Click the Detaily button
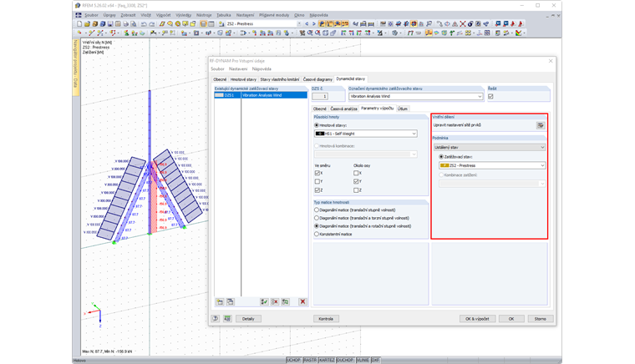This screenshot has height=364, width=635. pos(248,319)
